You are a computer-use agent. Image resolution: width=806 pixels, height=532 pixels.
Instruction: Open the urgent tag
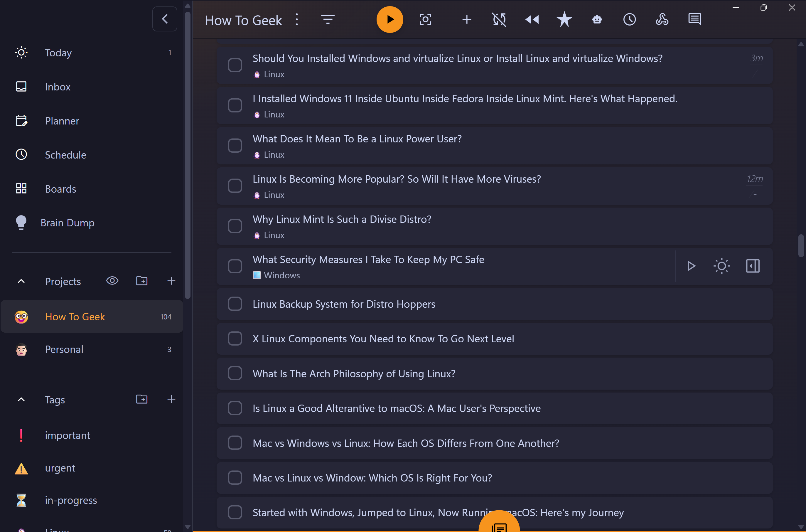[92, 468]
